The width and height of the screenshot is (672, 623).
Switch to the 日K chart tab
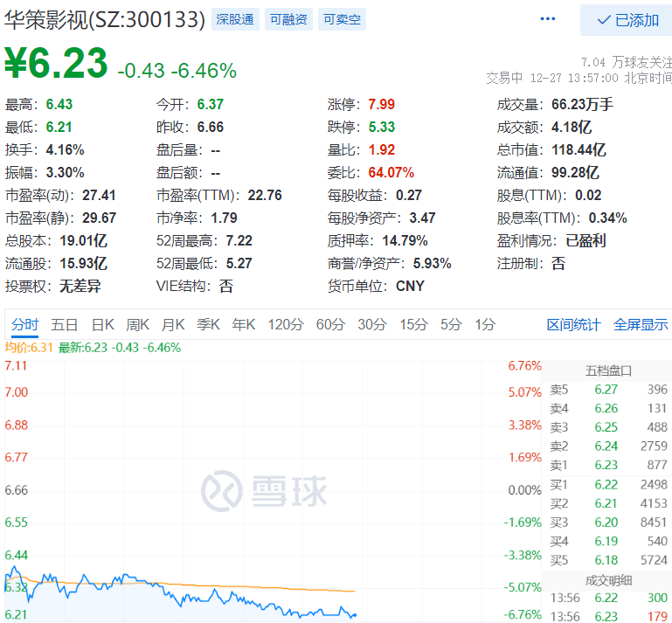pos(103,324)
